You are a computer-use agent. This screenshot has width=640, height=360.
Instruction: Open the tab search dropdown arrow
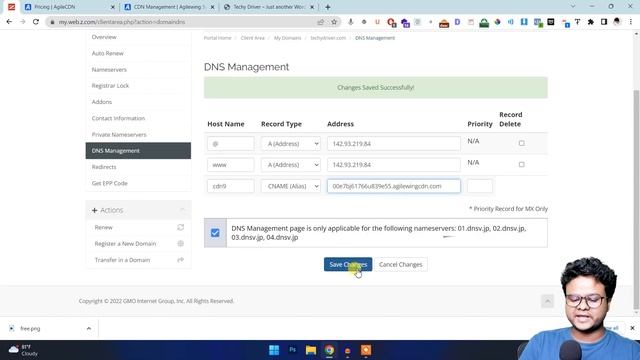click(x=573, y=7)
